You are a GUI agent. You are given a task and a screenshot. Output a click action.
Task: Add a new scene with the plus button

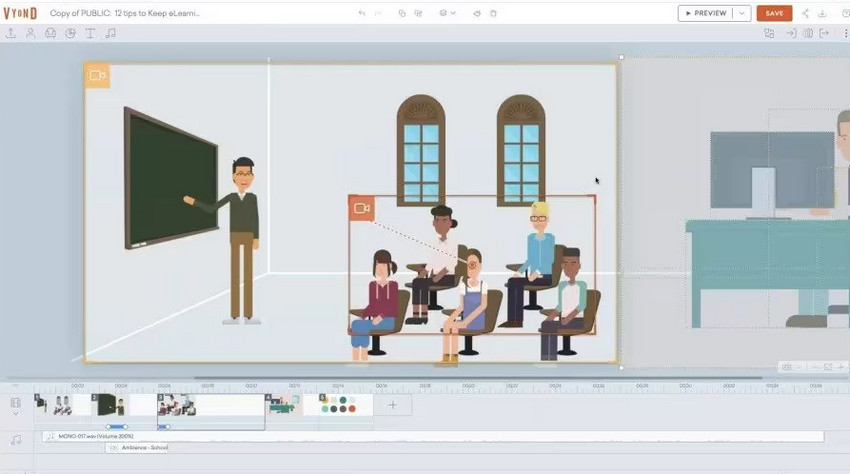point(393,405)
